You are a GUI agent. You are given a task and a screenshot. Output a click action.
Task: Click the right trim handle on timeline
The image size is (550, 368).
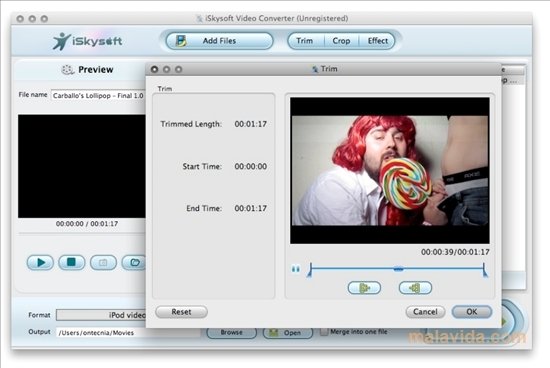coord(485,270)
